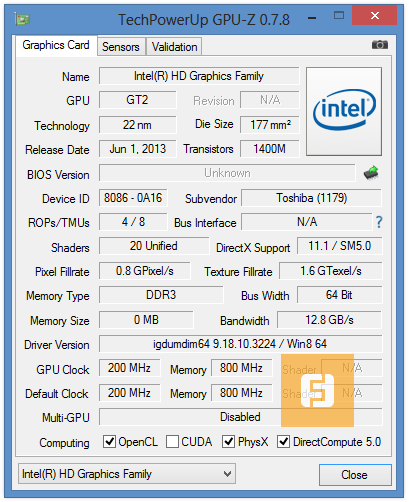Click the Die Size value 177 mm²
Screen dimensions: 409x502
pyautogui.click(x=270, y=125)
